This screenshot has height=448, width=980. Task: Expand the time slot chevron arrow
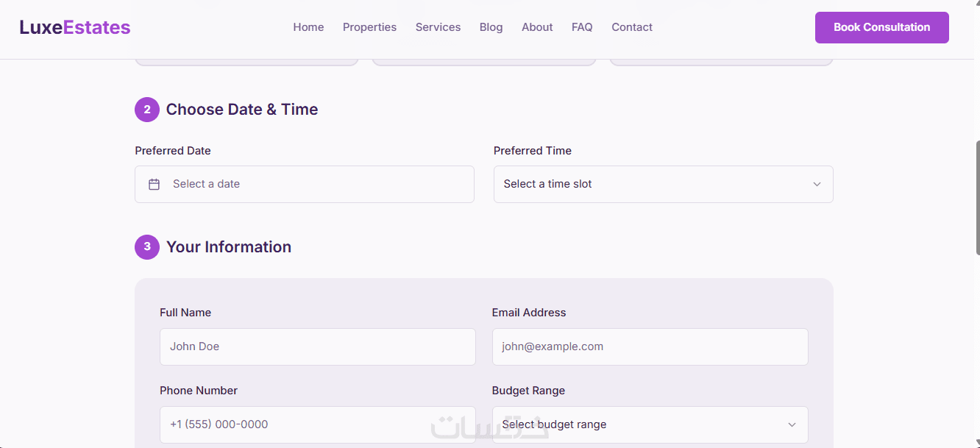[817, 184]
